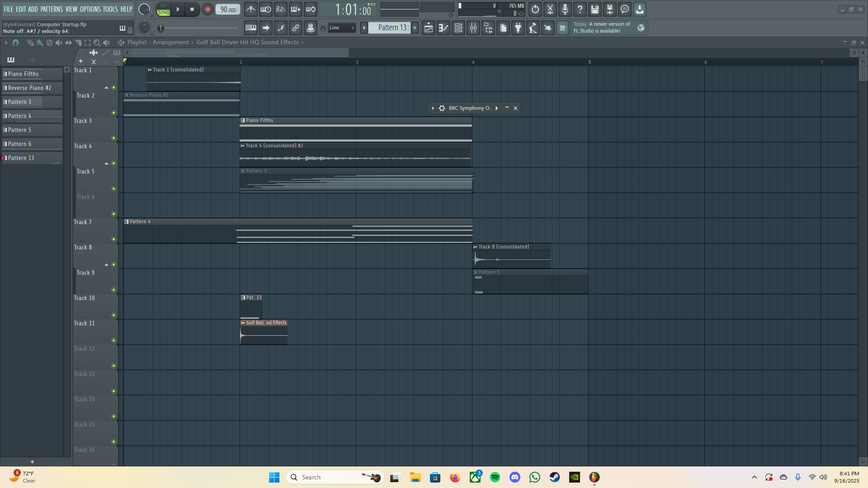This screenshot has width=868, height=488.
Task: Click the red Record button
Action: tap(208, 9)
